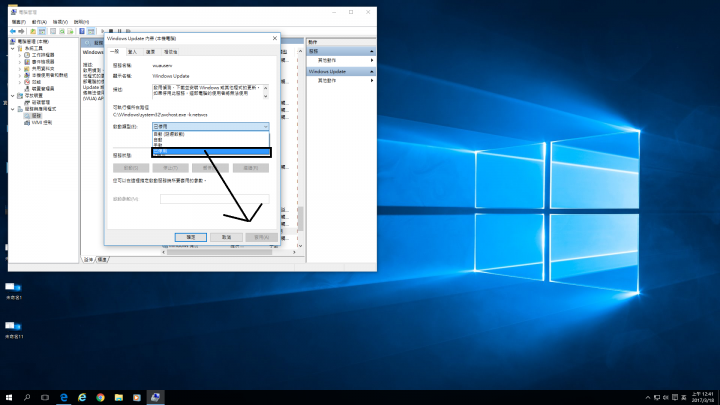Viewport: 720px width, 405px height.
Task: Collapse the 存放裝置 (Storage) node
Action: pyautogui.click(x=13, y=96)
